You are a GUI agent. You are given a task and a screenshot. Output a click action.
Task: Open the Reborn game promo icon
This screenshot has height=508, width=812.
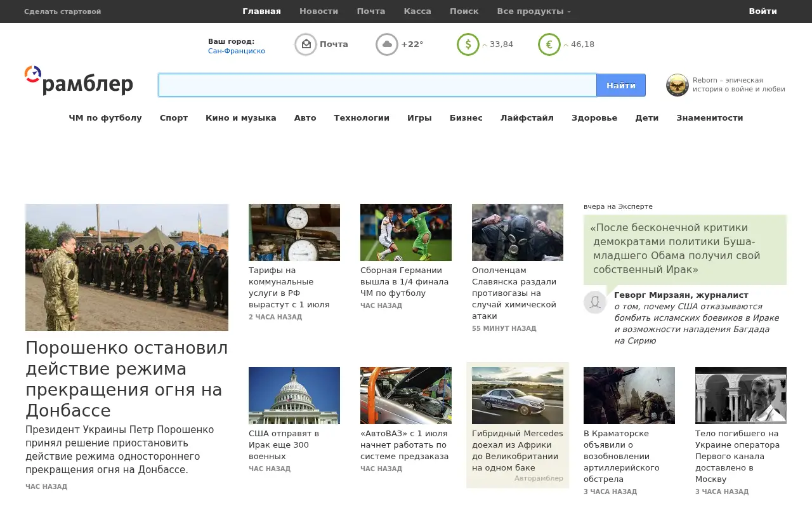click(x=678, y=85)
